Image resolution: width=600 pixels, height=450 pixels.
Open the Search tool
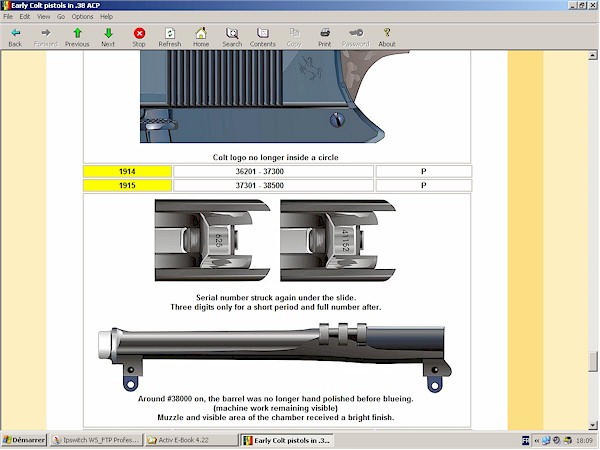click(232, 37)
